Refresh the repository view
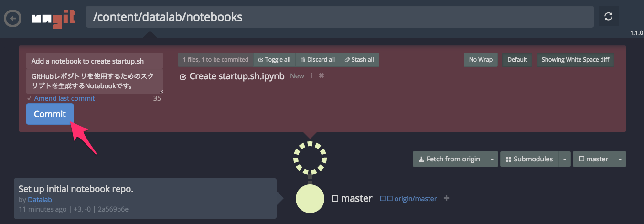 (x=609, y=16)
